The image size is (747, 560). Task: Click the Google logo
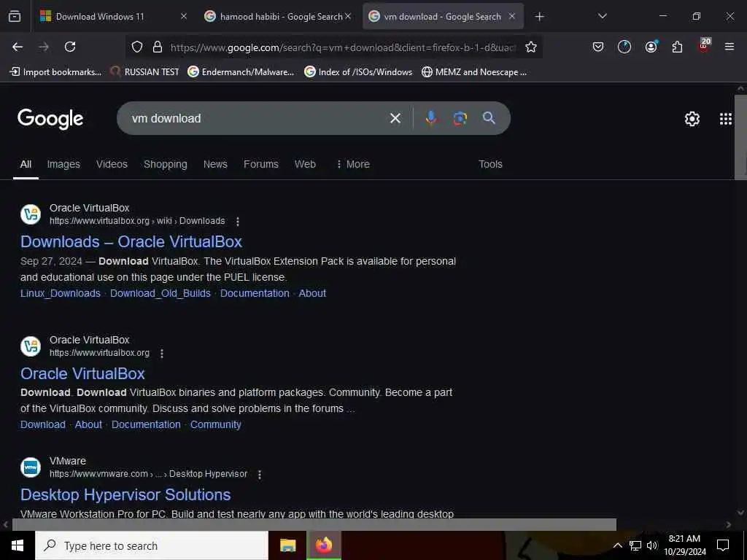[50, 119]
